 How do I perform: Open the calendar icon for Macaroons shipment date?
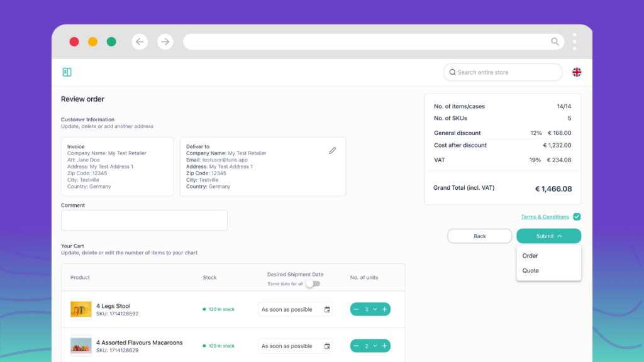tap(327, 346)
